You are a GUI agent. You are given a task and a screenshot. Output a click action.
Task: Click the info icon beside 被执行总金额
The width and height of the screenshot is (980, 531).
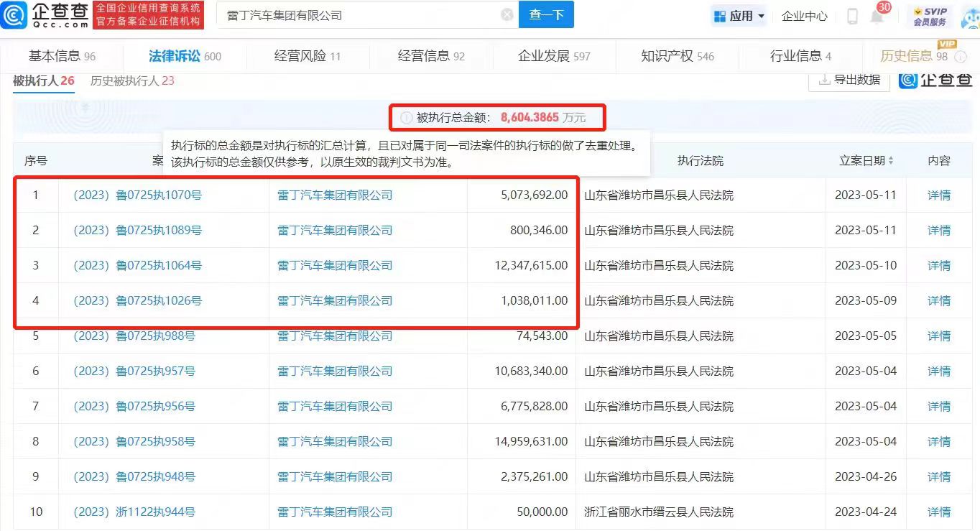coord(407,117)
